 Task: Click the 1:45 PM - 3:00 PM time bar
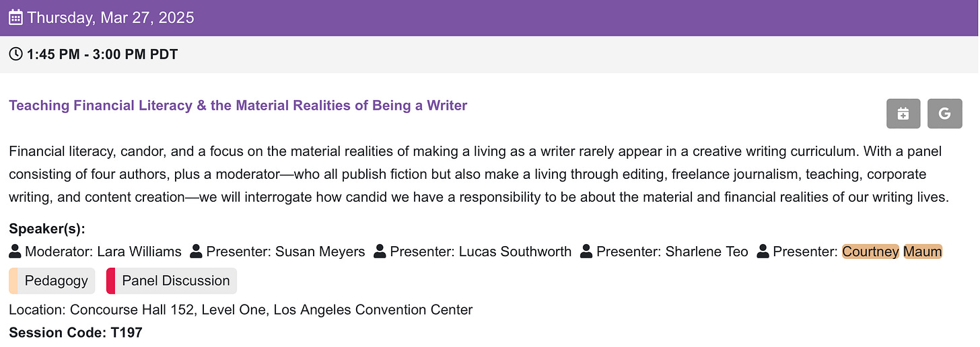[x=490, y=54]
